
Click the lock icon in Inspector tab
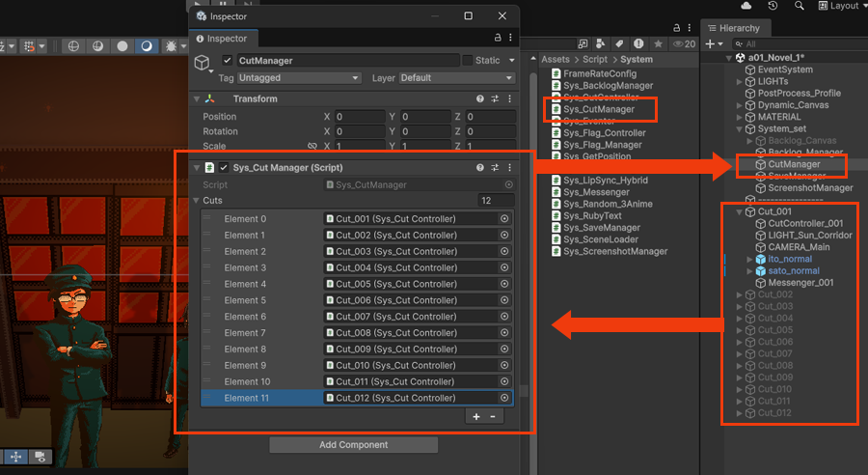498,39
